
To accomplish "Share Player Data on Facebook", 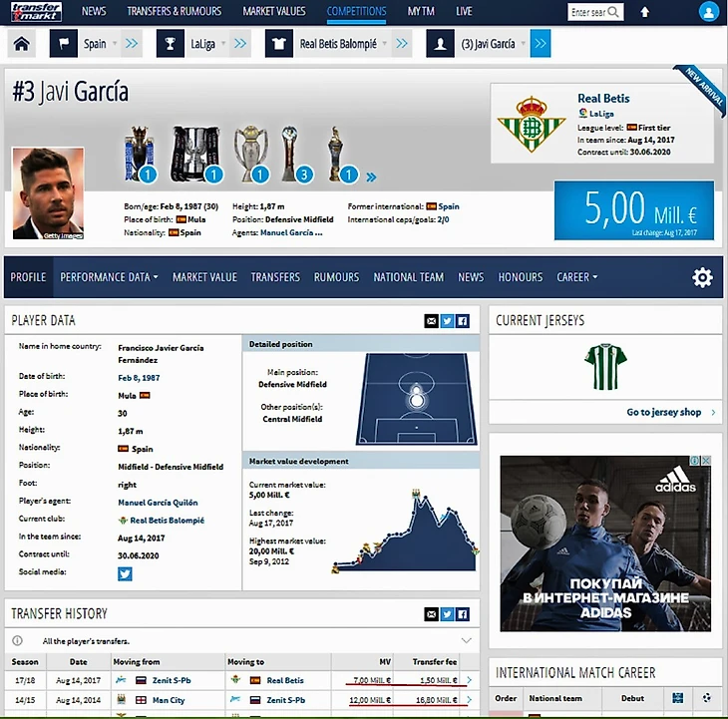I will click(463, 321).
